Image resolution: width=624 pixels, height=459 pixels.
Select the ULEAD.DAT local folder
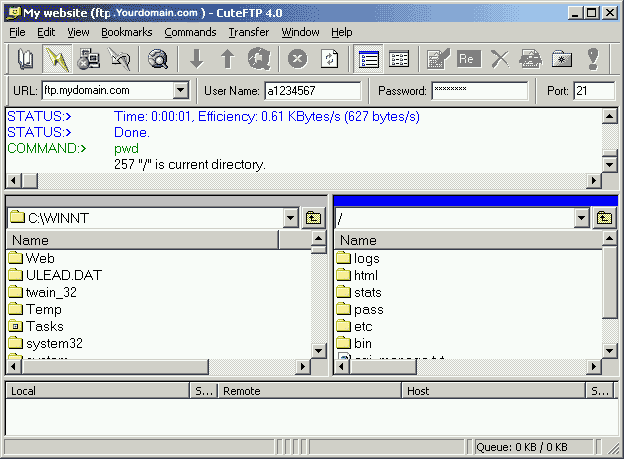(55, 275)
